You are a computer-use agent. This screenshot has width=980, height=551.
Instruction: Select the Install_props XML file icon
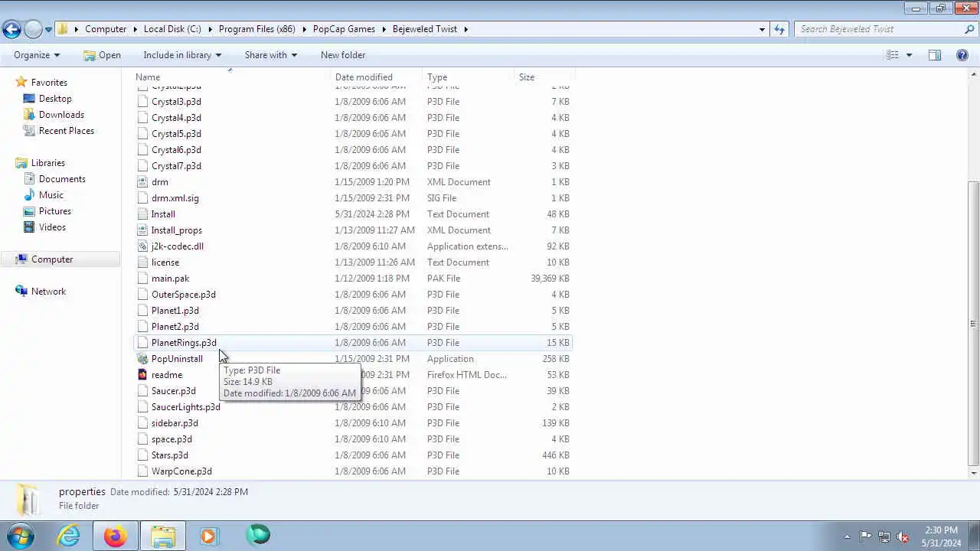click(142, 230)
